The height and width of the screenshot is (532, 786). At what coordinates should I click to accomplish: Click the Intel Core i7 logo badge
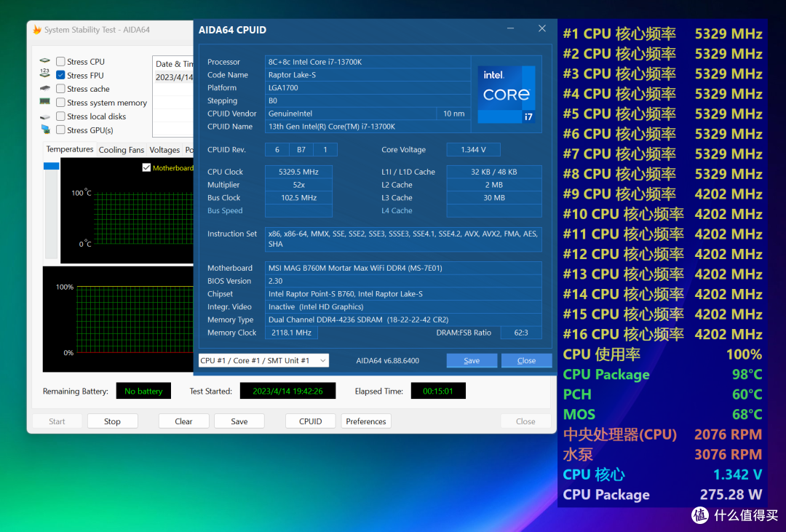(x=507, y=95)
